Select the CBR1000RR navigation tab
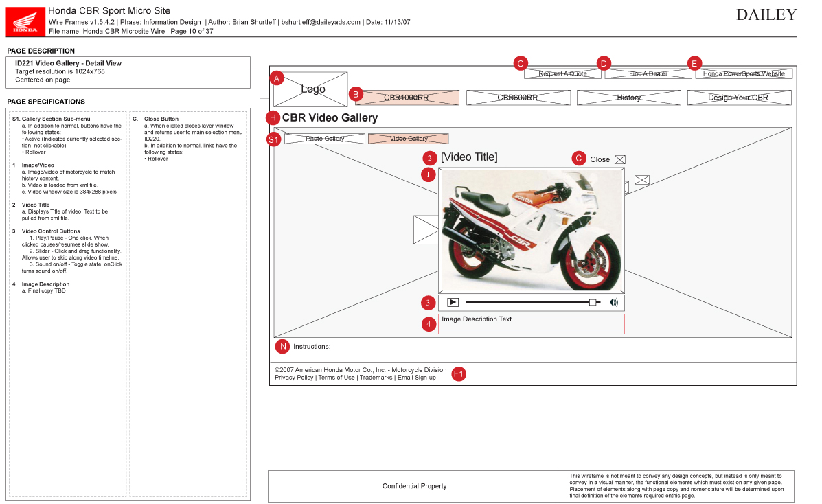Screen dimensions: 822x504 407,98
